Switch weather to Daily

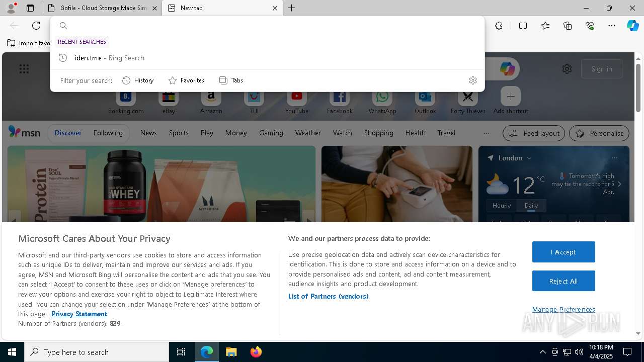pos(531,206)
